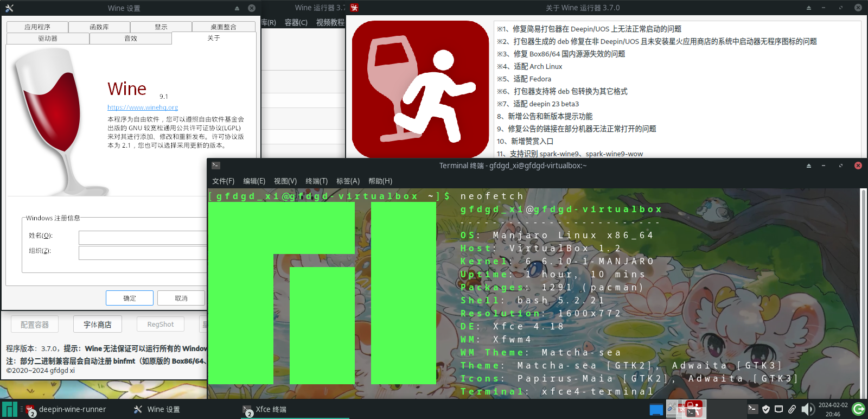Switch to the 应用程序 tab

[x=37, y=27]
